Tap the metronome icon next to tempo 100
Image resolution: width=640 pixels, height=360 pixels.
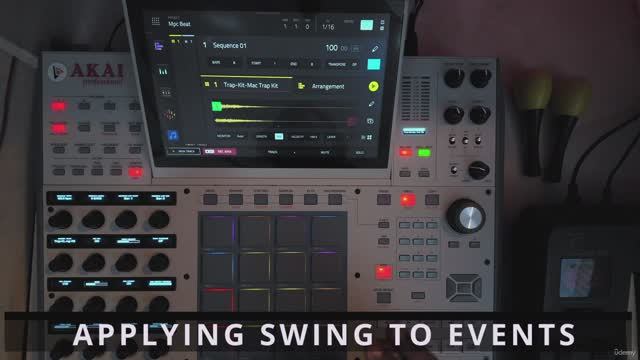(356, 49)
